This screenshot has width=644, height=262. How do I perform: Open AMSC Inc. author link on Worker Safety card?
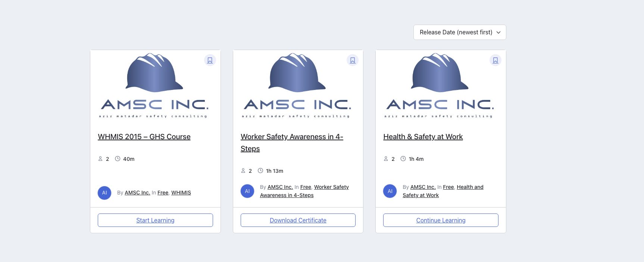pos(280,187)
